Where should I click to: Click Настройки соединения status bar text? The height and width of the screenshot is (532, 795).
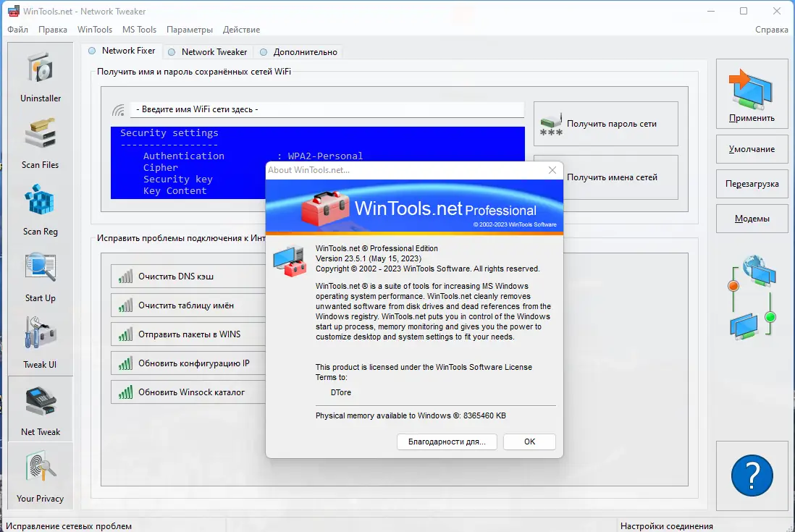coord(666,526)
